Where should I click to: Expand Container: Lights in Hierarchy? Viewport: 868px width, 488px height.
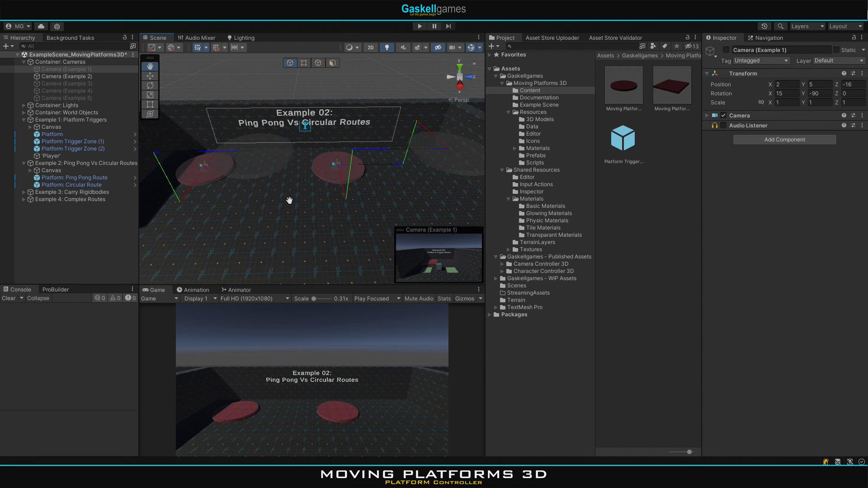24,105
